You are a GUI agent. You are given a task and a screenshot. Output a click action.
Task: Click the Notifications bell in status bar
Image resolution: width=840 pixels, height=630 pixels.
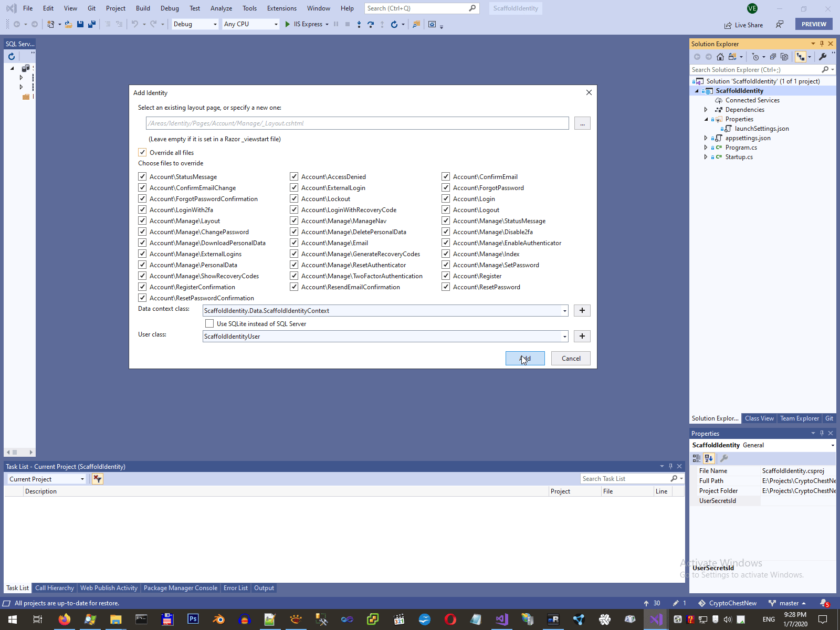click(x=824, y=603)
